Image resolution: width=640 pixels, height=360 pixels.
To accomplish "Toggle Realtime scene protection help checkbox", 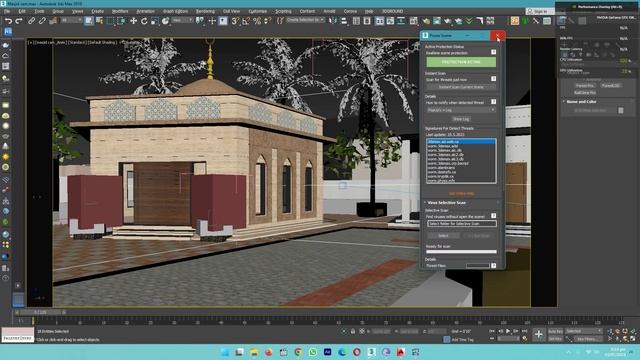I will click(x=493, y=52).
